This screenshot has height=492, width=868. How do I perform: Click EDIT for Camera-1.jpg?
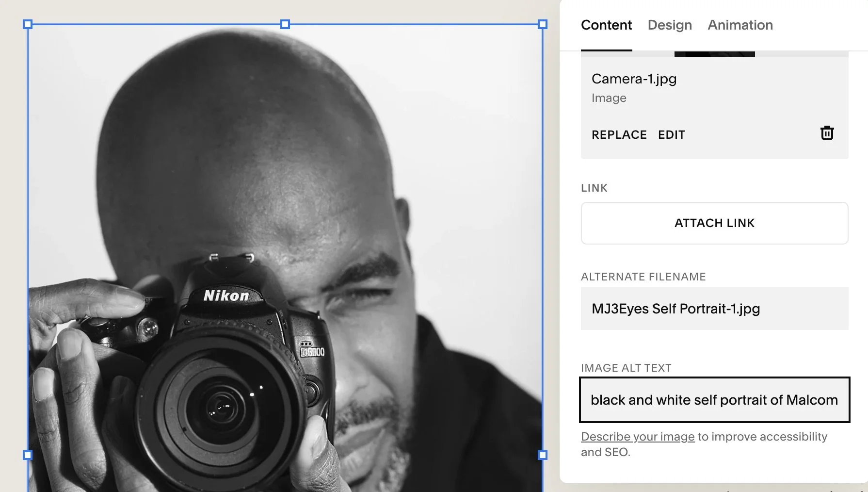672,134
